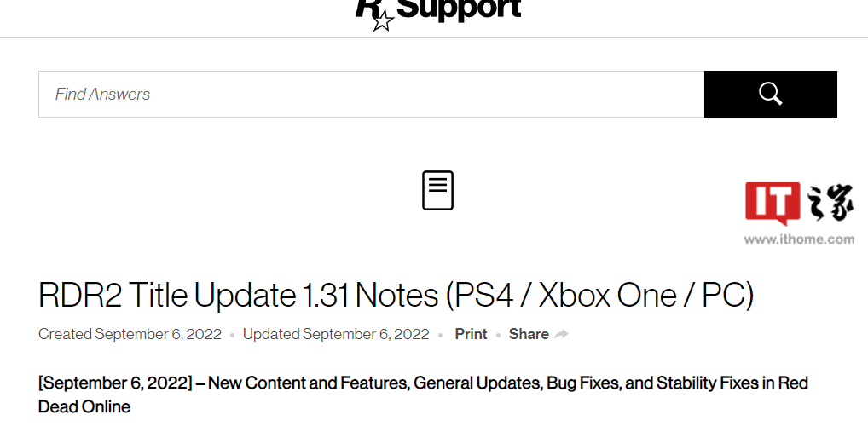Click the Print link
868x426 pixels.
pos(471,334)
